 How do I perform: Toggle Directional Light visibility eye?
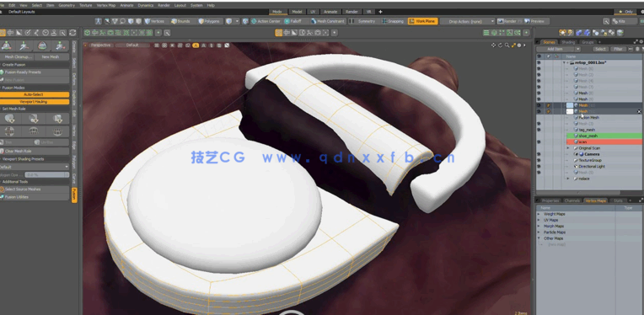click(x=539, y=167)
